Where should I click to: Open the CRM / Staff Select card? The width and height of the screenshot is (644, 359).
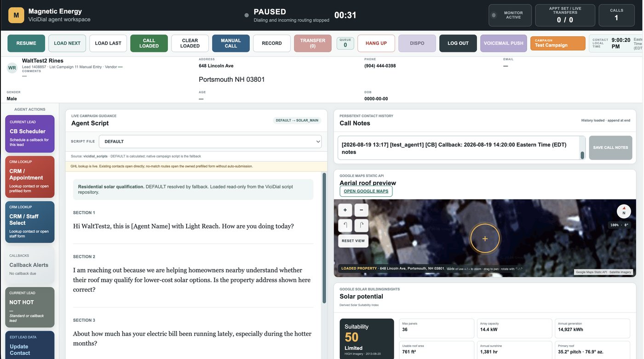[30, 222]
